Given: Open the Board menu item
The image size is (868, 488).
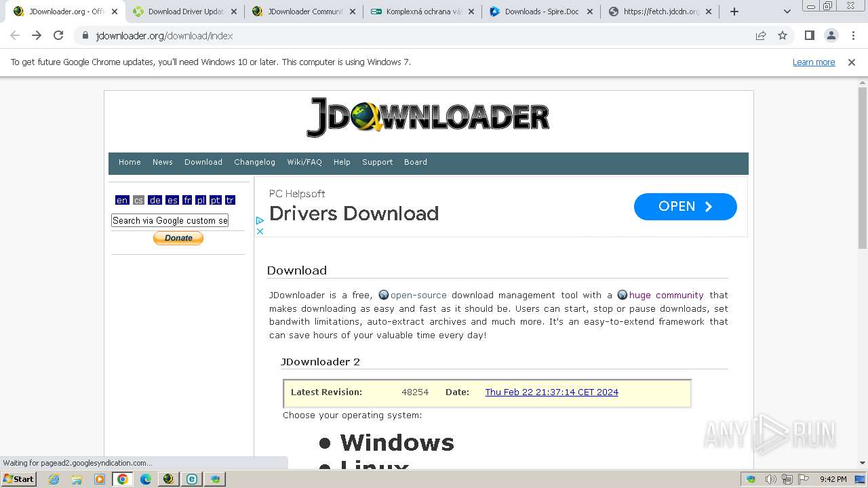Looking at the screenshot, I should click(x=416, y=162).
